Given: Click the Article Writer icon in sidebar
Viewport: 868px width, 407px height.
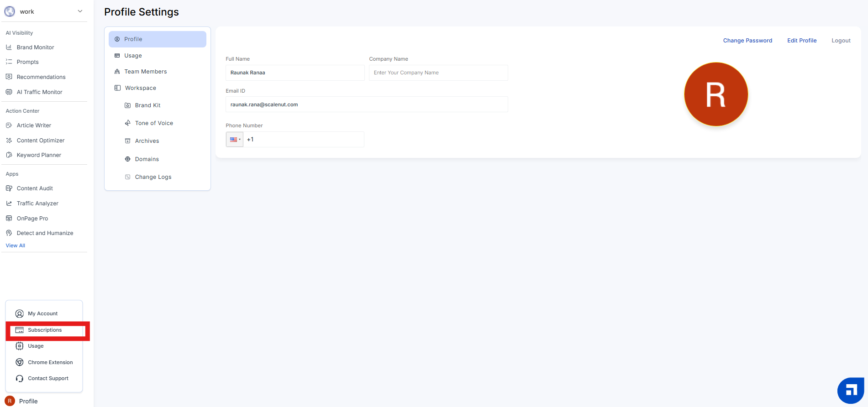Looking at the screenshot, I should 9,125.
